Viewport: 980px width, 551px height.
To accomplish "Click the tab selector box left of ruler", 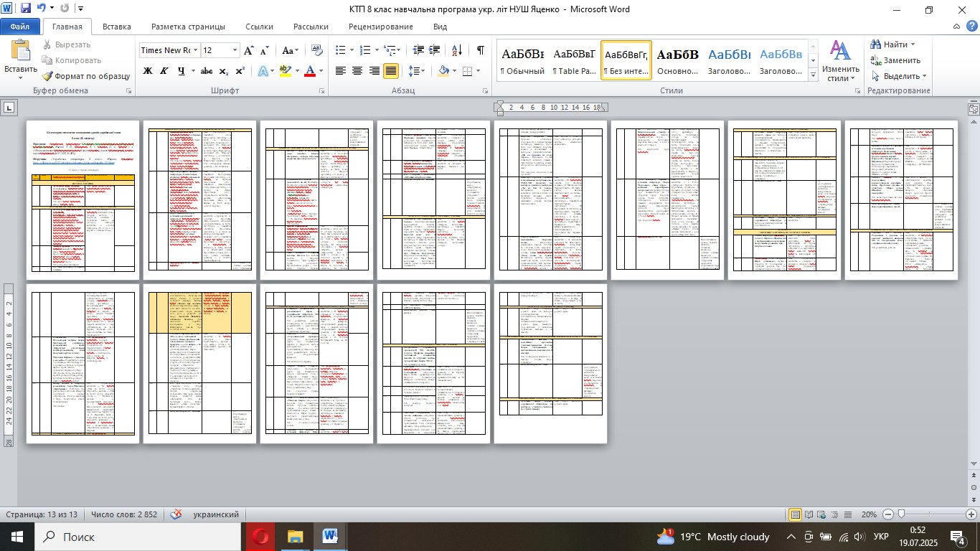I will (x=9, y=108).
